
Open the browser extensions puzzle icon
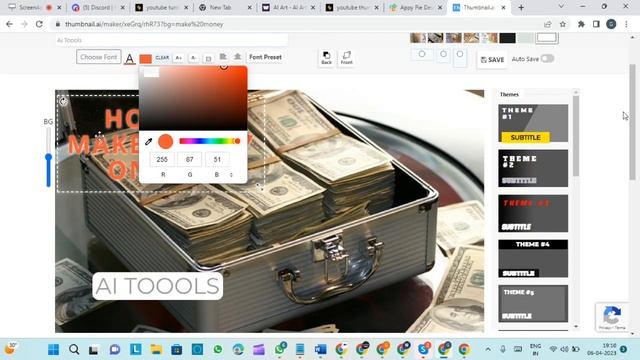[581, 24]
